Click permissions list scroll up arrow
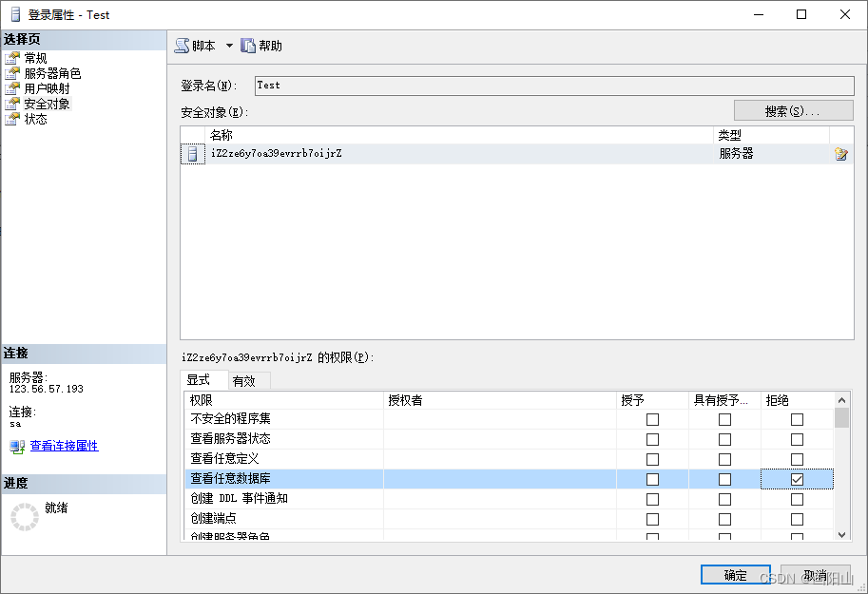The image size is (868, 594). (842, 400)
